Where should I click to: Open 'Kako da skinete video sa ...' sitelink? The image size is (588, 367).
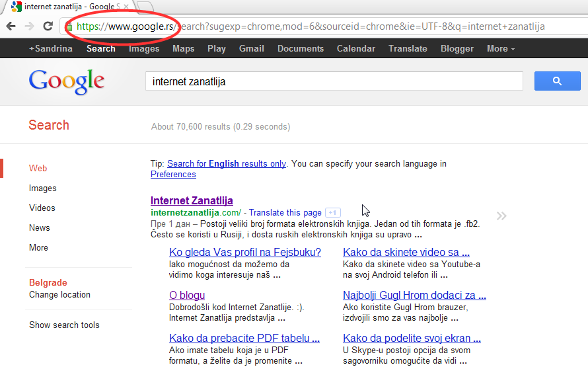pyautogui.click(x=406, y=252)
